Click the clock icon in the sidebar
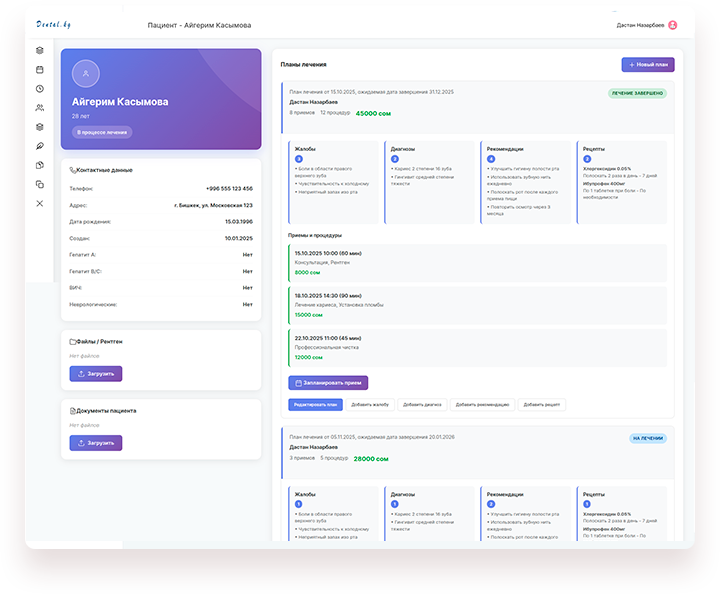The height and width of the screenshot is (594, 720). coord(40,89)
